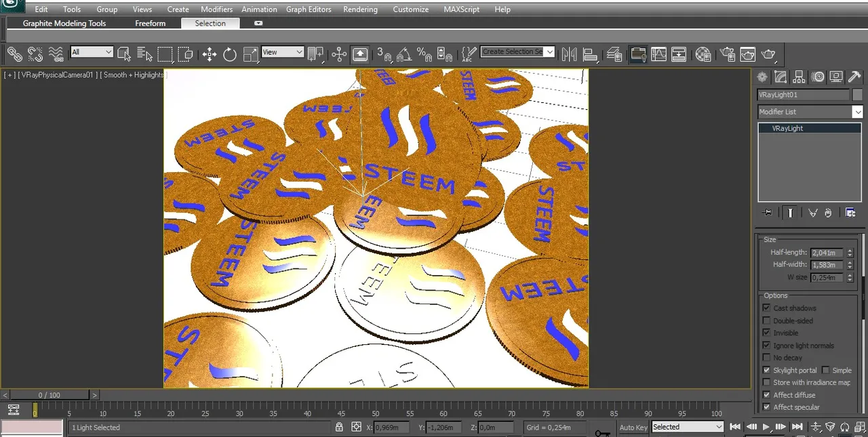Open the MAXScript menu

pos(462,9)
